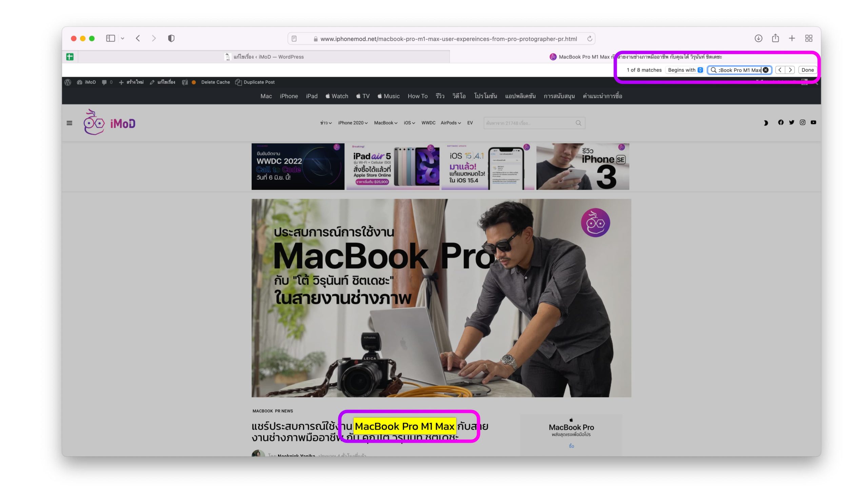The height and width of the screenshot is (488, 868).
Task: Open iMoD Facebook page icon
Action: (x=781, y=122)
